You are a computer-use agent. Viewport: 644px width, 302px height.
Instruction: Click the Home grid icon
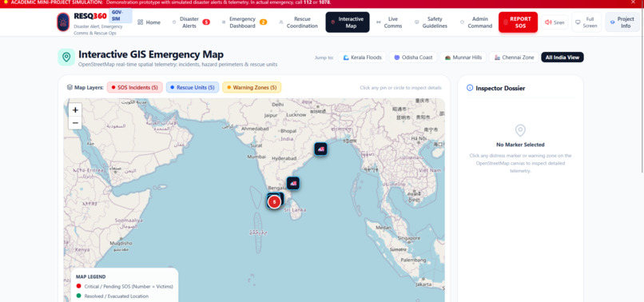click(141, 22)
